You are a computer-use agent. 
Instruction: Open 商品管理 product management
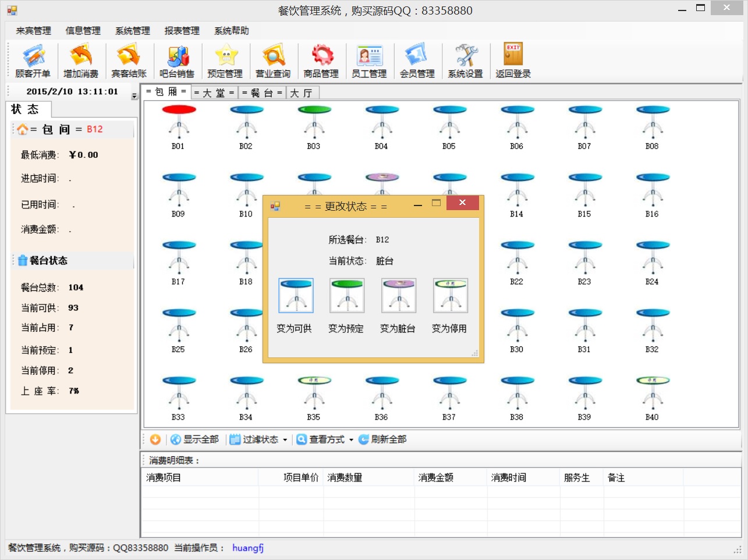[x=321, y=61]
